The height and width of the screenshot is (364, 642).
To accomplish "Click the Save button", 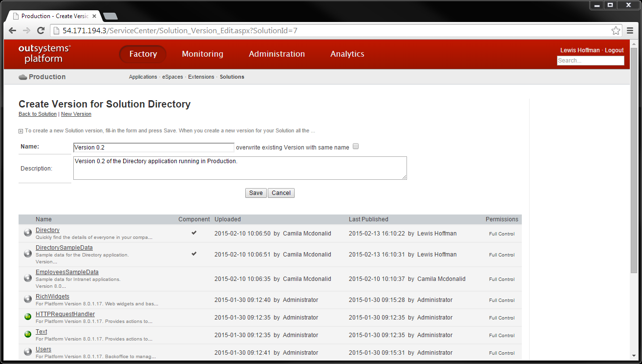I will pos(256,193).
